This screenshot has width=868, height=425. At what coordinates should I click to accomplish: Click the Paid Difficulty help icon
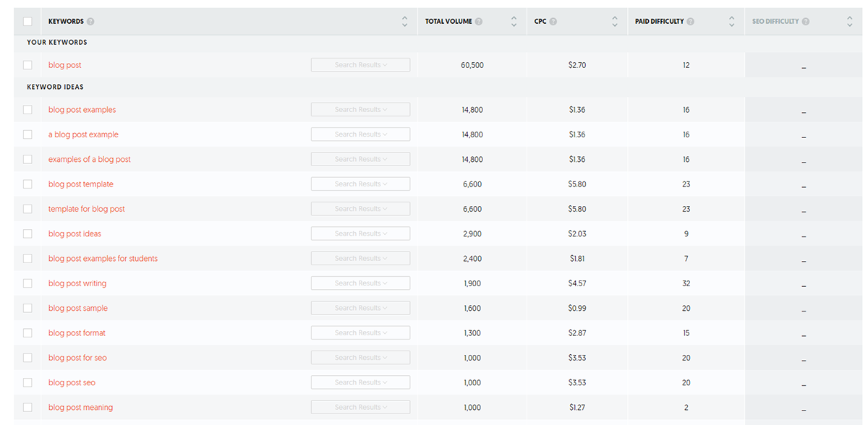(690, 22)
